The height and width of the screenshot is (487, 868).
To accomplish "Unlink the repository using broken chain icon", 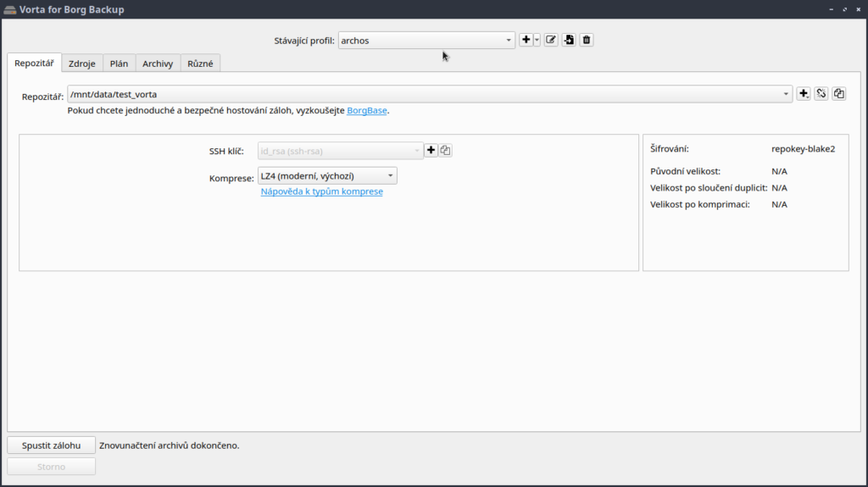I will click(821, 94).
